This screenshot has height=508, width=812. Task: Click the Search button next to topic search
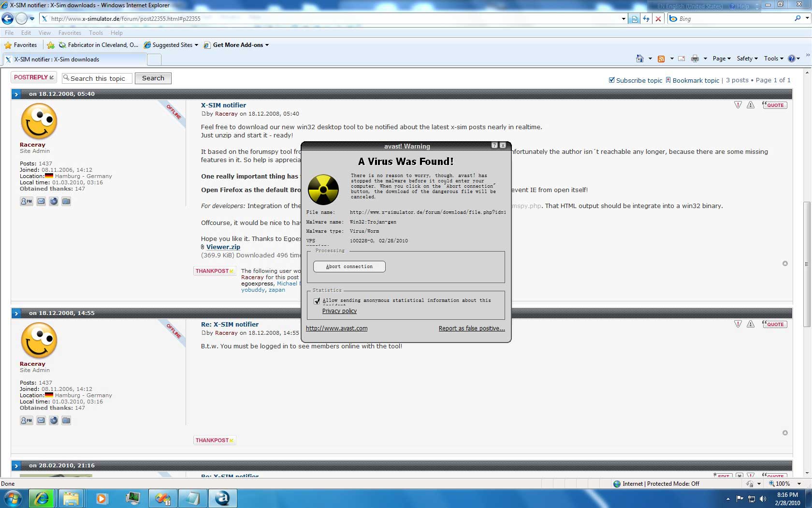coord(153,78)
